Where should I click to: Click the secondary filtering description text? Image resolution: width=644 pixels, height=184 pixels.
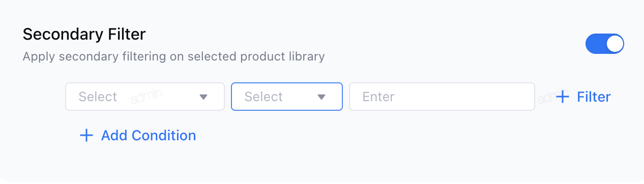click(x=173, y=56)
